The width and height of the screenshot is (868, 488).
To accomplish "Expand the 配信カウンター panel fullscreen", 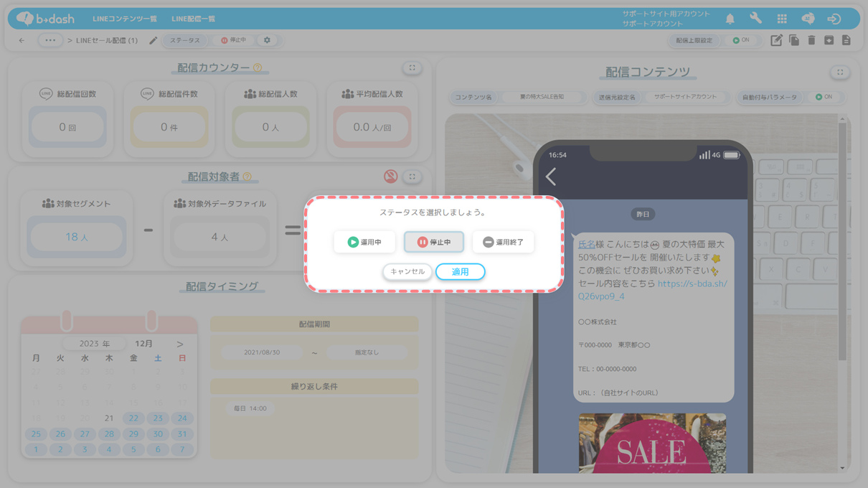I will click(412, 68).
